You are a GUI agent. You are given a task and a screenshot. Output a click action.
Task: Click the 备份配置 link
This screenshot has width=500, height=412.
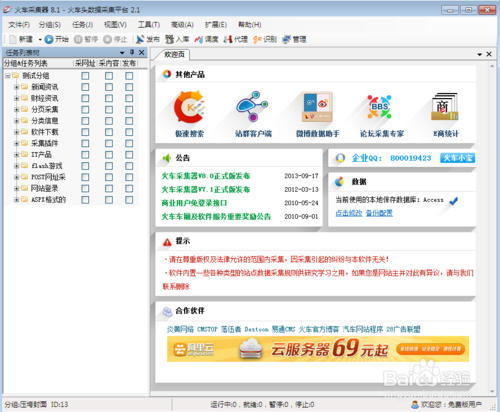pos(379,213)
